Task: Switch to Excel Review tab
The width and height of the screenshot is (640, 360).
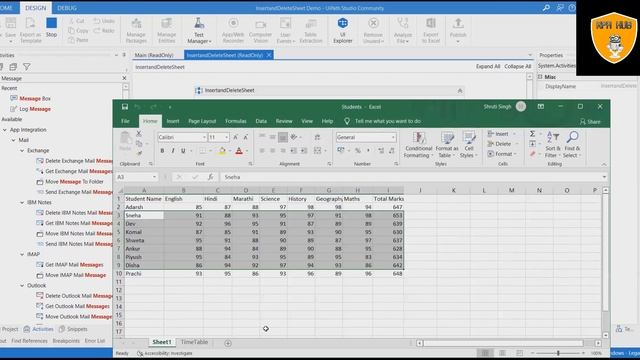Action: coord(284,121)
